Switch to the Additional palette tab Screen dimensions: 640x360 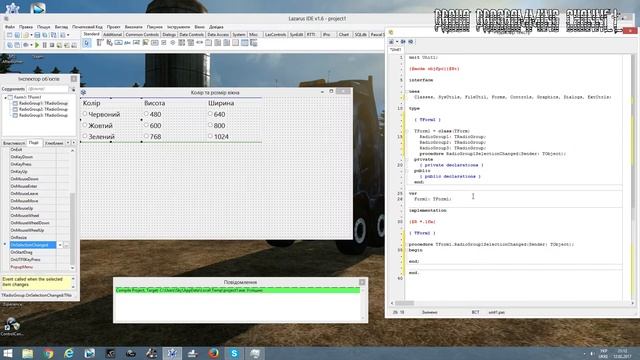coord(113,35)
